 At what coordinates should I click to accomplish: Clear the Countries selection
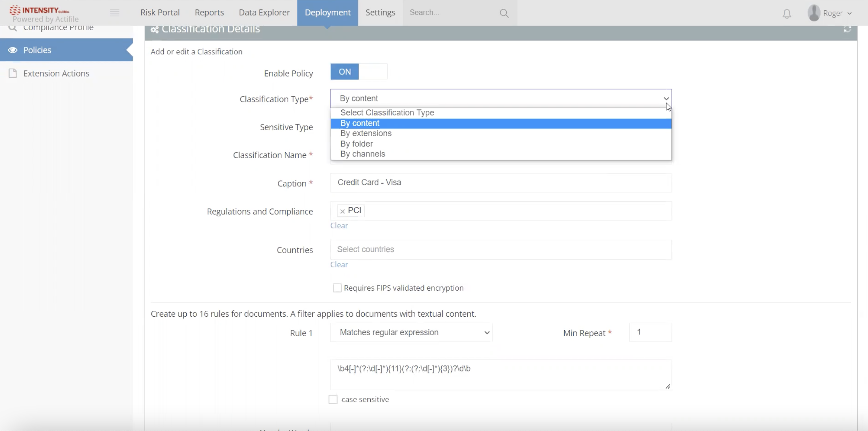tap(339, 264)
